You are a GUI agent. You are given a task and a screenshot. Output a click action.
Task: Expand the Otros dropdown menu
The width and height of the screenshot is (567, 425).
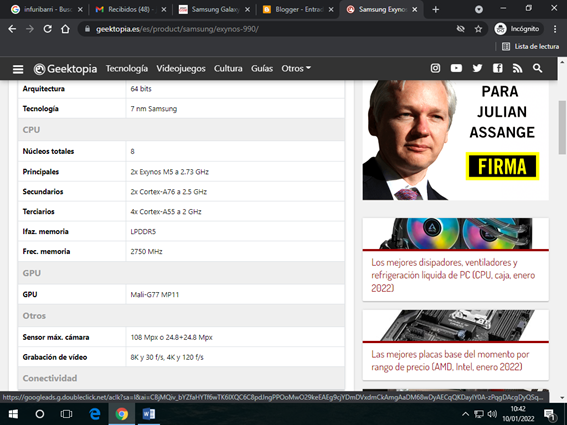pos(296,68)
